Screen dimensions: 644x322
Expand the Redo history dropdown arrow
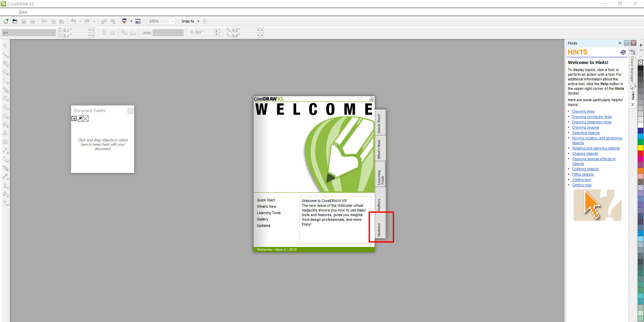point(94,21)
